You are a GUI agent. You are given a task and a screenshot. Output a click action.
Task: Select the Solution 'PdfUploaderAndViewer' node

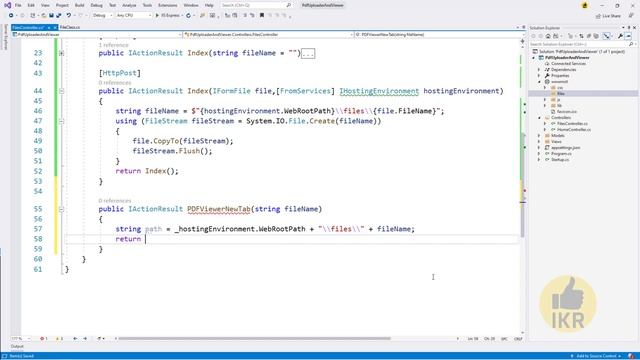point(579,51)
